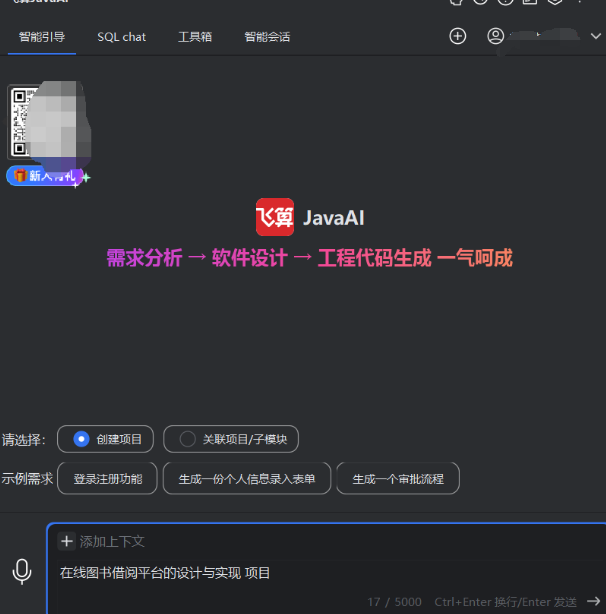The height and width of the screenshot is (614, 606).
Task: Click the Ctrl+Enter 换行/Enter 发送 hint
Action: click(x=505, y=602)
